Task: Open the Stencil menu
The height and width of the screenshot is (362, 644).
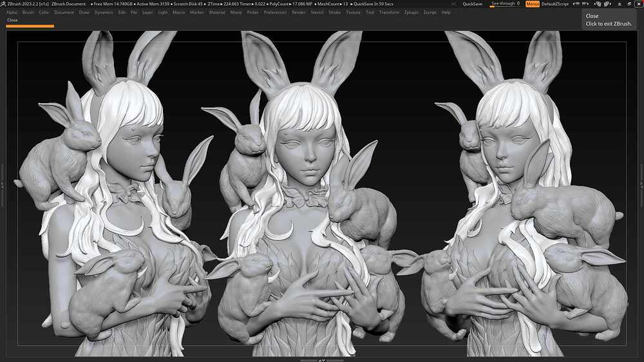Action: [x=317, y=12]
